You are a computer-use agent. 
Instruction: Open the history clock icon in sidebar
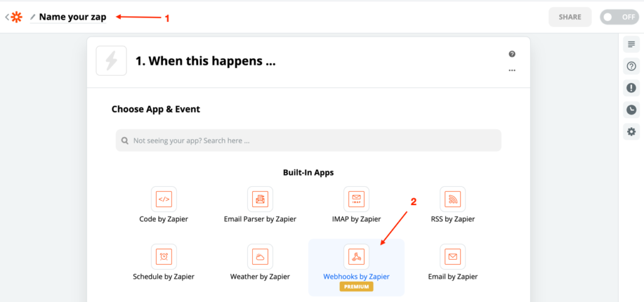631,109
